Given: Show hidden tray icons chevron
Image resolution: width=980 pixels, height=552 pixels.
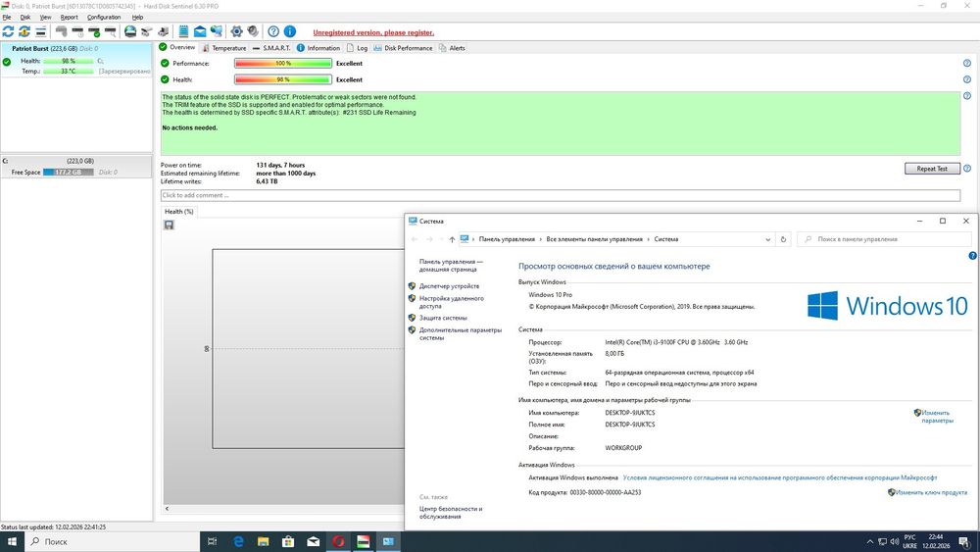Looking at the screenshot, I should (869, 541).
